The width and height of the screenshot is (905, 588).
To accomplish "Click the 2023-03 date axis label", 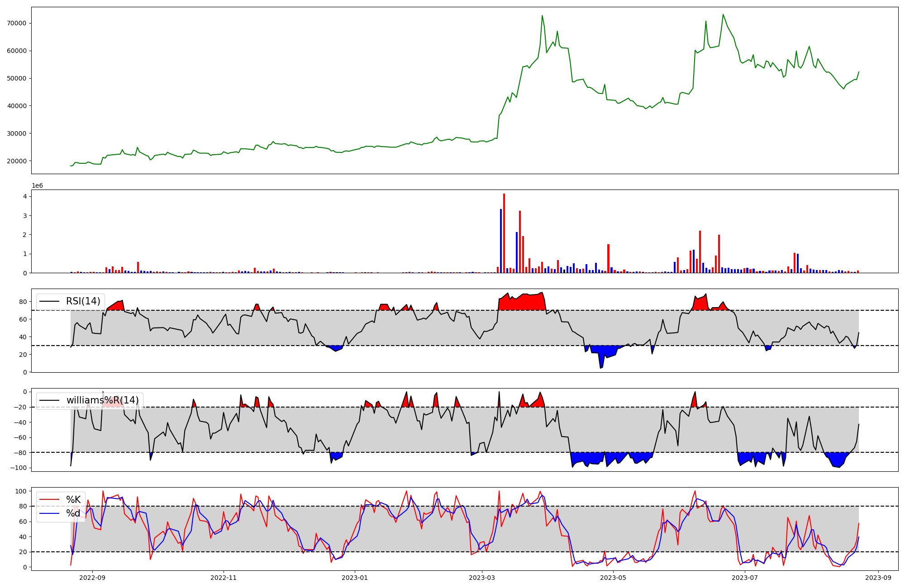I will [x=482, y=578].
